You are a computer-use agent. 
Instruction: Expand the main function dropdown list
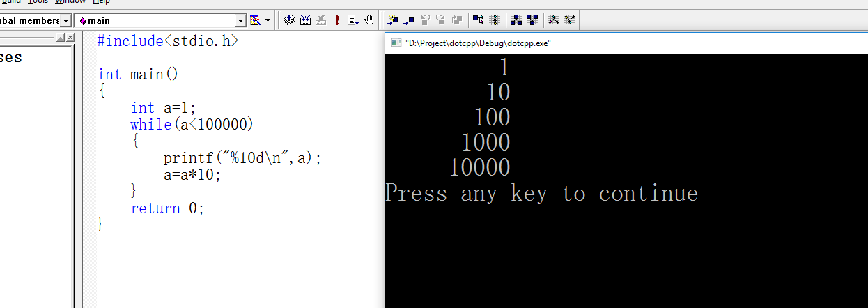(241, 20)
